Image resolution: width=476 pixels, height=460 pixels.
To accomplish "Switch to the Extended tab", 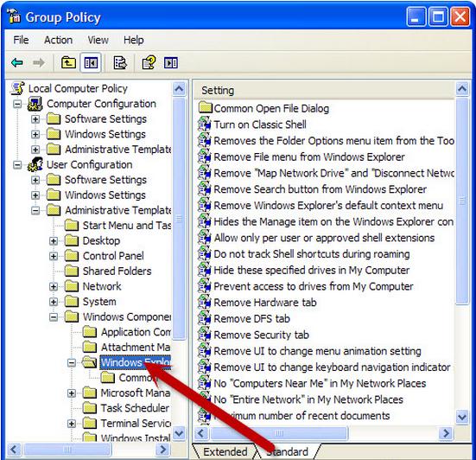I will coord(225,452).
